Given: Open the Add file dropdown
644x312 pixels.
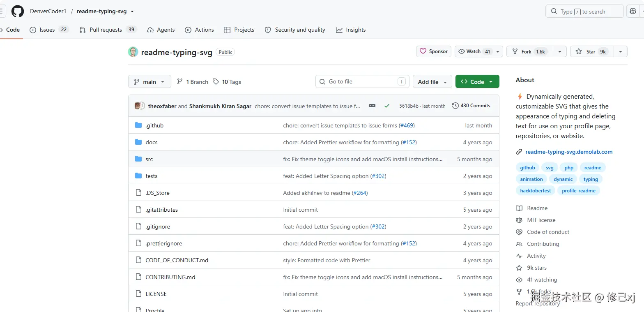Looking at the screenshot, I should (x=432, y=82).
